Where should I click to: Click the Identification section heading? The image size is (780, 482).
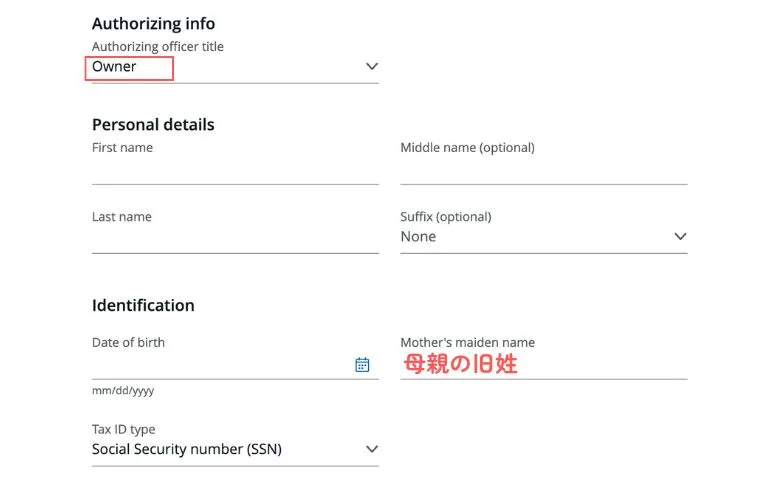tap(143, 306)
